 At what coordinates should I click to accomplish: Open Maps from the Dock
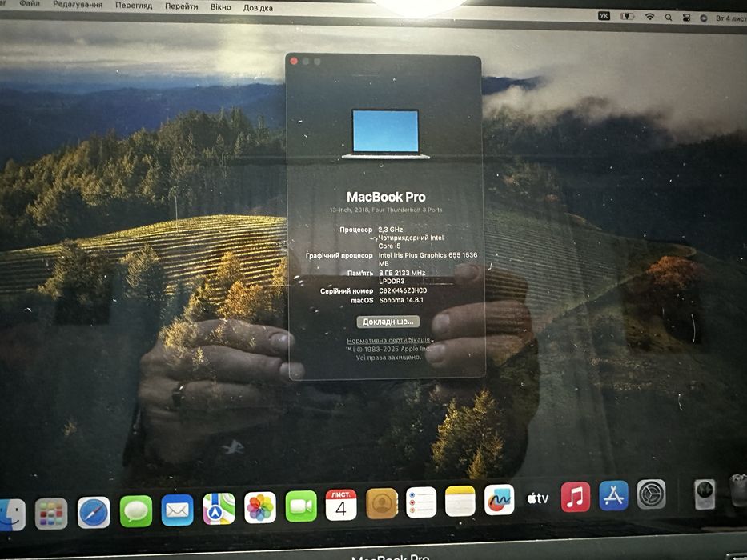[219, 509]
